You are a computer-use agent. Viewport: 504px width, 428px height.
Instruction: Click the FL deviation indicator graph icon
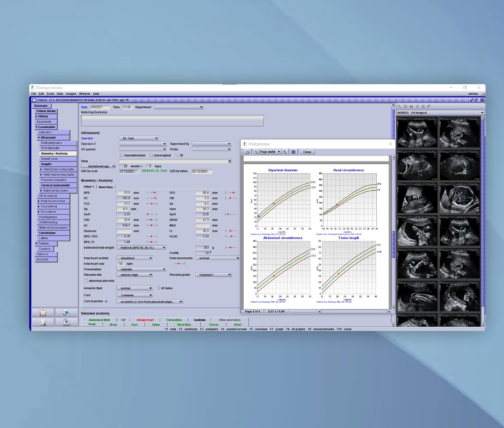point(230,231)
